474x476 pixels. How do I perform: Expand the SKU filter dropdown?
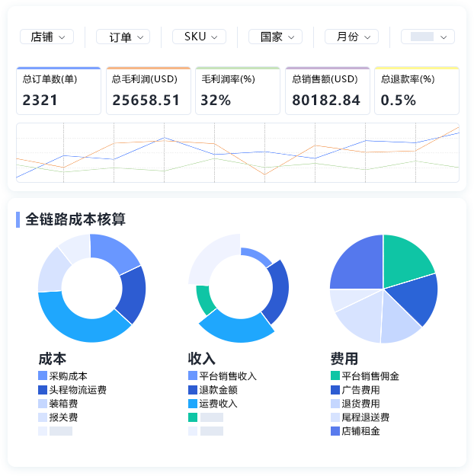coord(200,37)
